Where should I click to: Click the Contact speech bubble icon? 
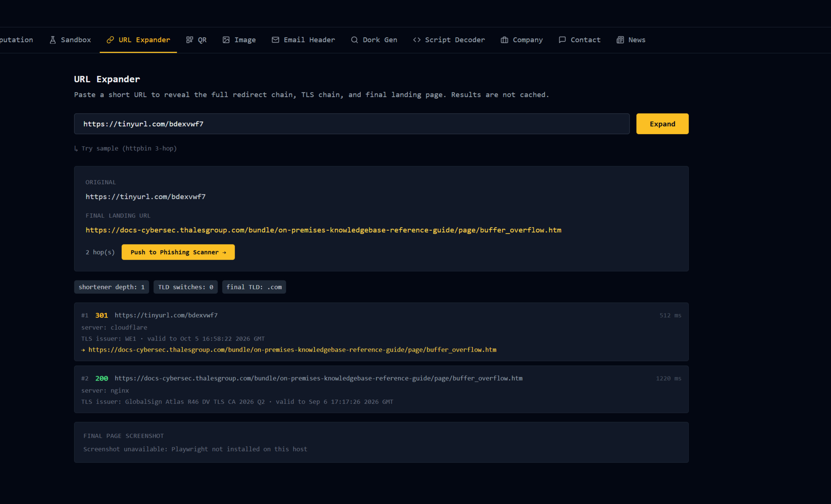click(562, 40)
